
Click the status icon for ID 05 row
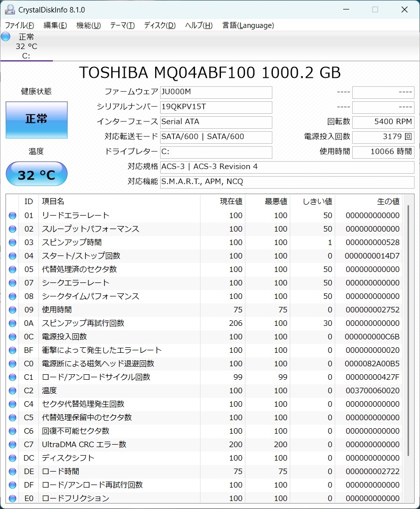click(x=12, y=269)
